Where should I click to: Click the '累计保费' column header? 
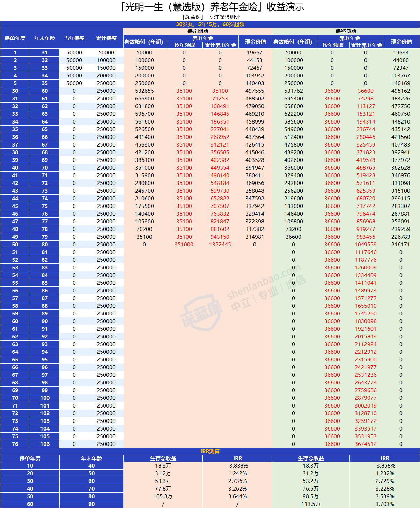click(106, 38)
